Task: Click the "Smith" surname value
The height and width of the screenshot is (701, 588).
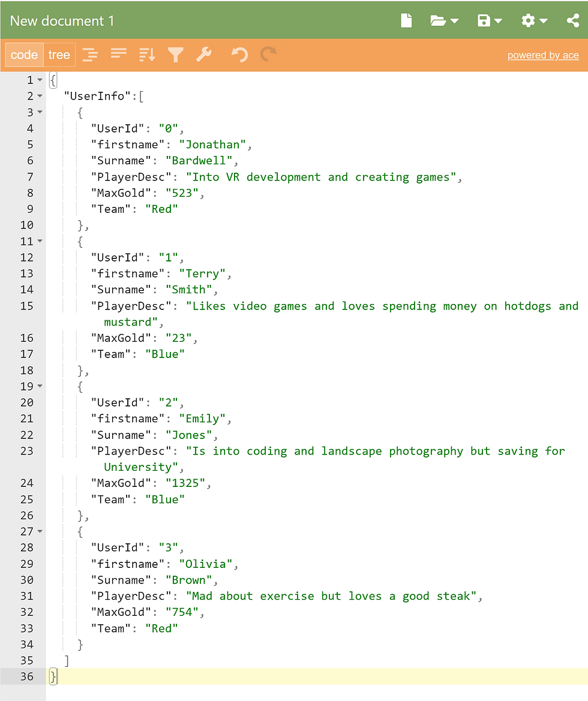Action: (x=189, y=290)
